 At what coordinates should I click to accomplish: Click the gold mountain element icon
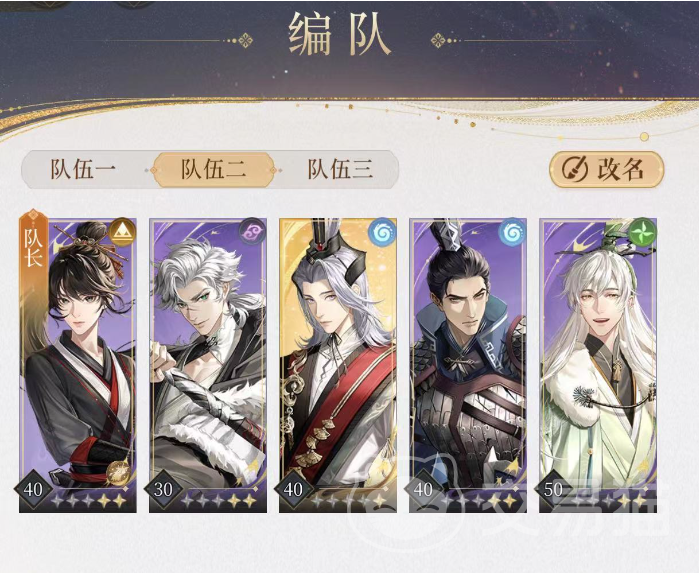tap(122, 232)
